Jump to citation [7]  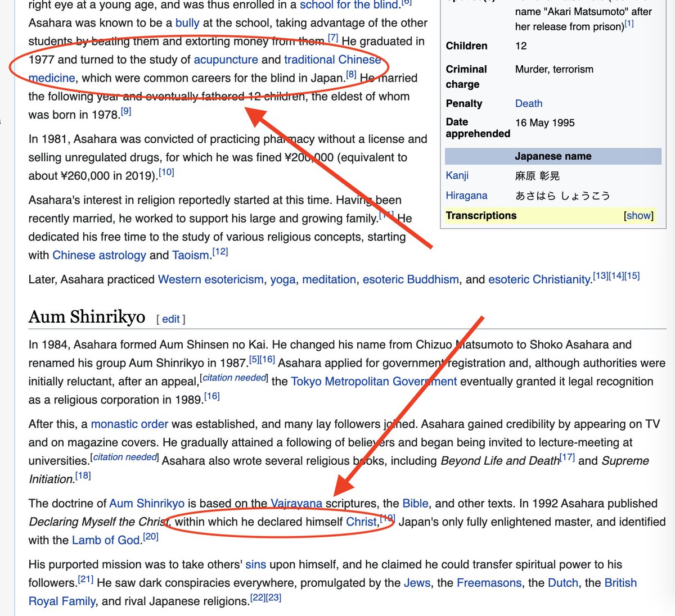pyautogui.click(x=333, y=38)
